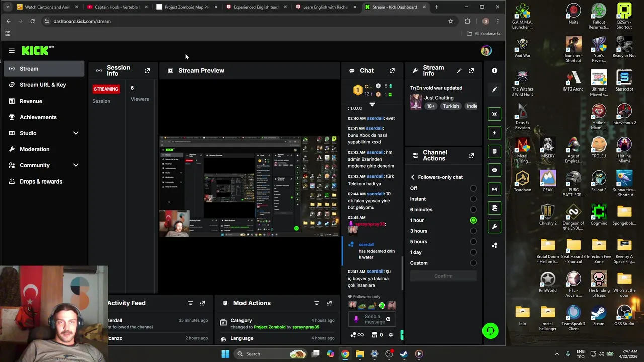This screenshot has width=644, height=362.
Task: Click the spraynpray35 mod link
Action: click(306, 327)
